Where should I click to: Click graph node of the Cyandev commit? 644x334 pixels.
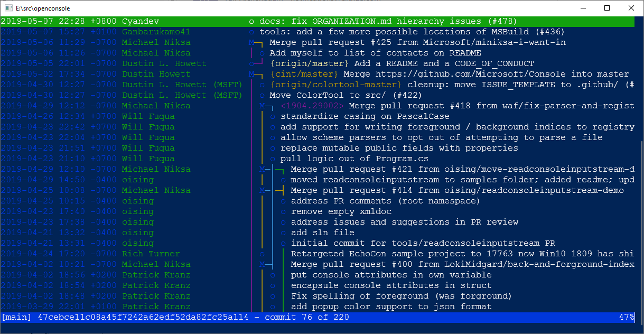pyautogui.click(x=251, y=21)
